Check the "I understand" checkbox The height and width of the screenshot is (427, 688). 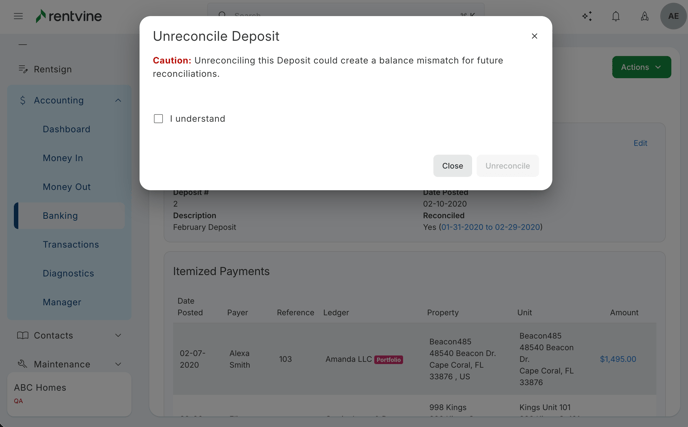pos(158,119)
